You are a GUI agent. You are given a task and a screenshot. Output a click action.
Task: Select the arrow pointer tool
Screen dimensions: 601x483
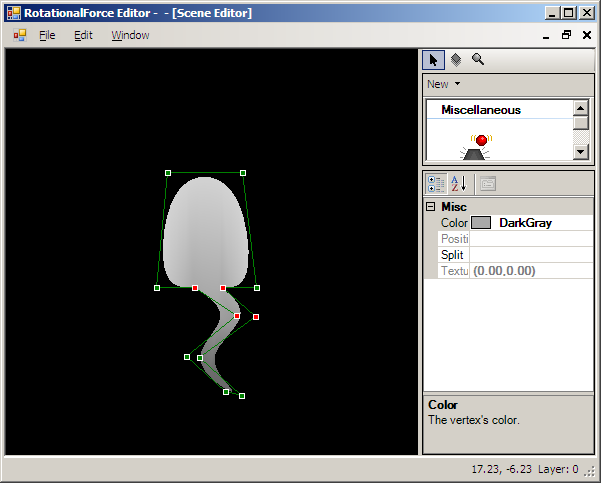[x=433, y=60]
